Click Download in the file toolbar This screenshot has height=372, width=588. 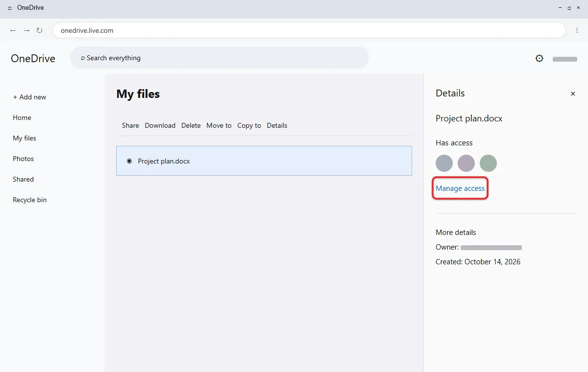pos(160,125)
